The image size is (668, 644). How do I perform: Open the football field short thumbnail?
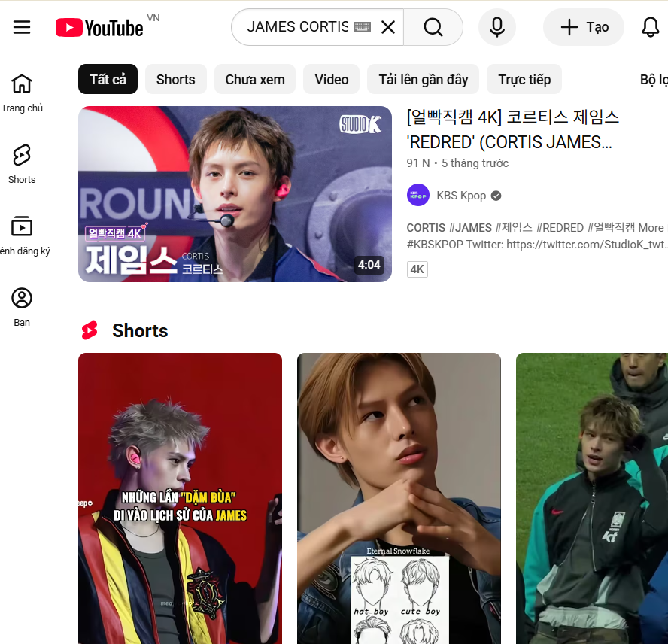(592, 498)
